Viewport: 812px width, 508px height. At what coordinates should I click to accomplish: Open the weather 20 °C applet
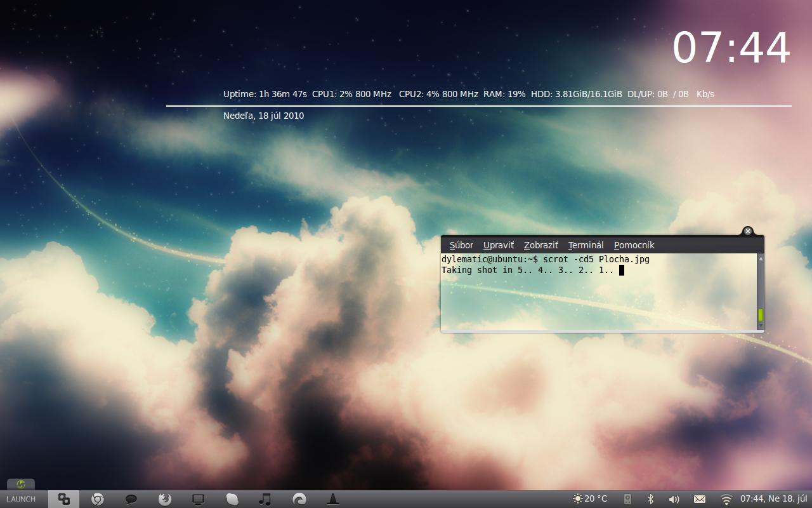pos(590,499)
